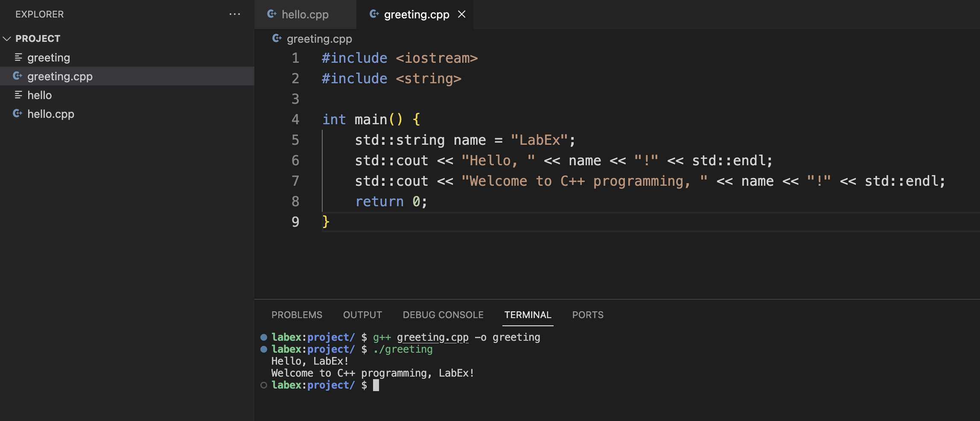The width and height of the screenshot is (980, 421).
Task: Click the C++ icon beside hello.cpp in Explorer
Action: click(17, 114)
